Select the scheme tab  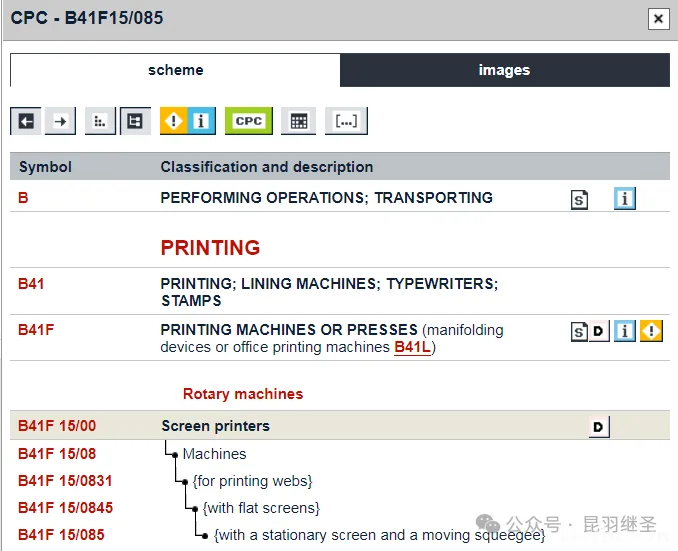pos(175,70)
